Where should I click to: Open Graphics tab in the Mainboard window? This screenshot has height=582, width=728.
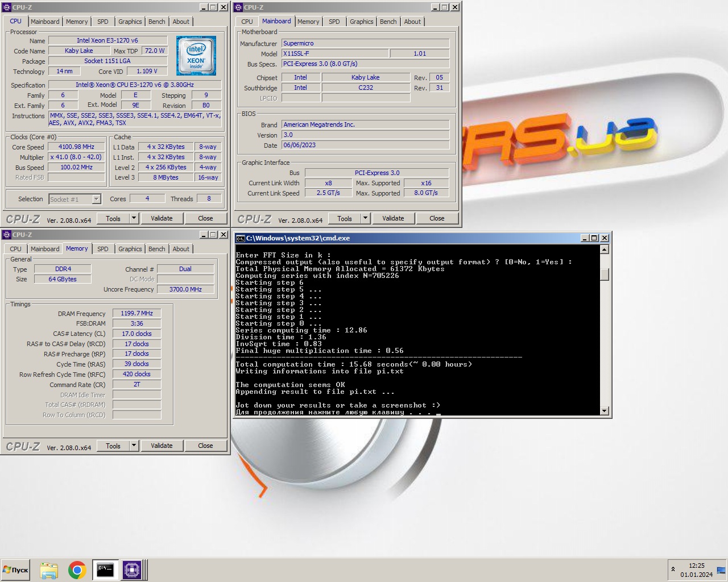click(362, 22)
